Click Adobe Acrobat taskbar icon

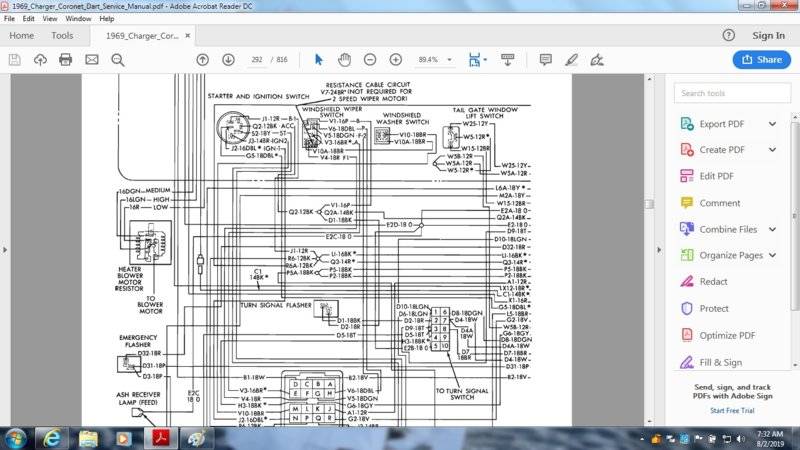tap(161, 438)
